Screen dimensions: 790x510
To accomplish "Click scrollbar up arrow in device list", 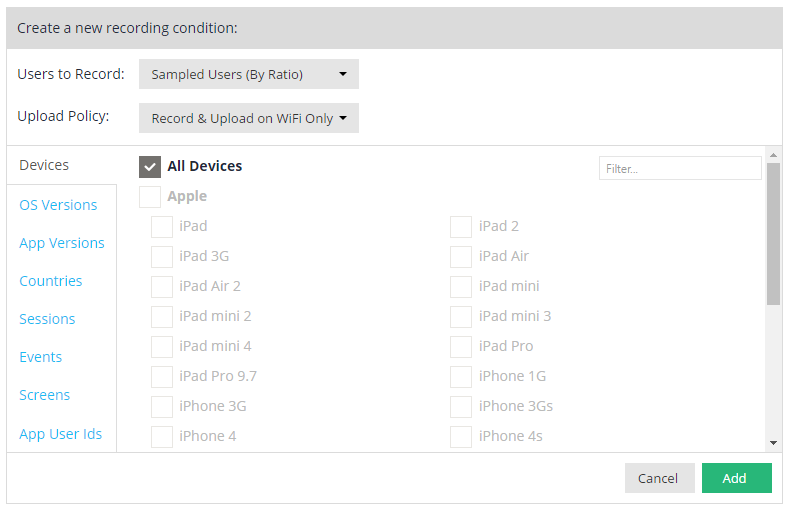I will tap(773, 156).
